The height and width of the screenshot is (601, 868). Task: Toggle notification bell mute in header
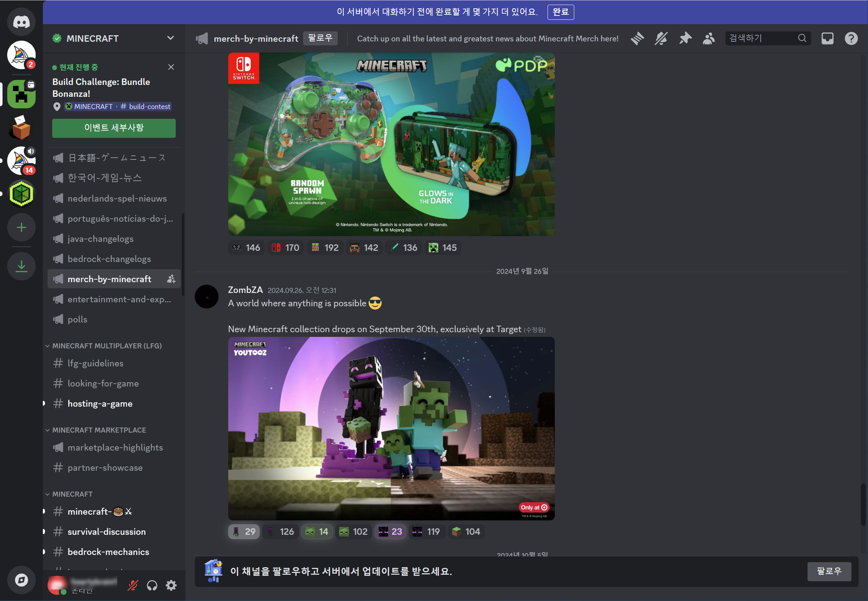[x=661, y=39]
